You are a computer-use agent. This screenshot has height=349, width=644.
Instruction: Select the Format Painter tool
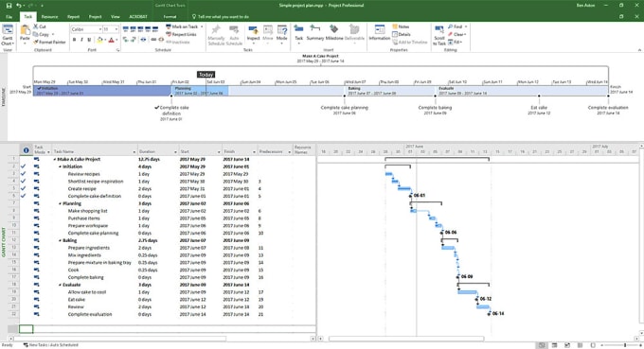(49, 42)
